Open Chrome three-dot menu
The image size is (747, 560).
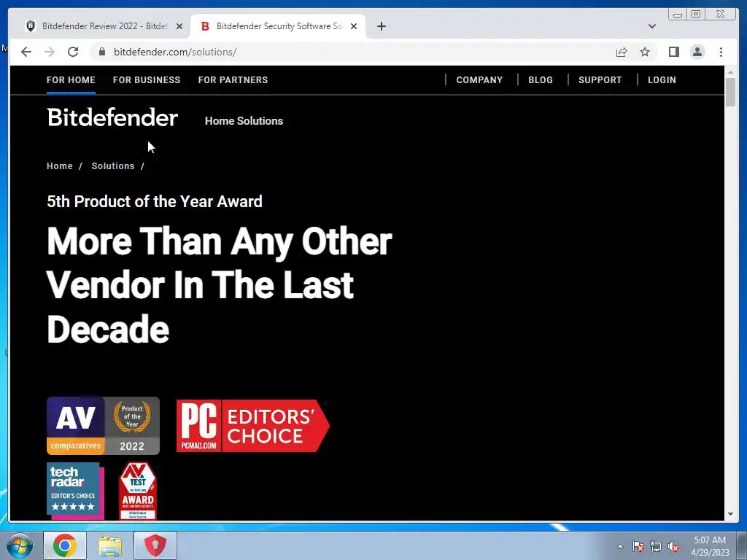[x=721, y=52]
